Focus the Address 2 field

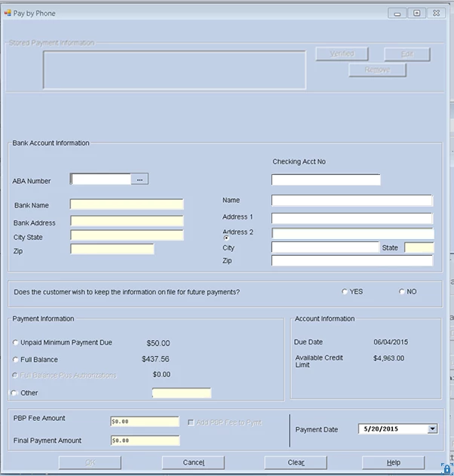point(353,233)
